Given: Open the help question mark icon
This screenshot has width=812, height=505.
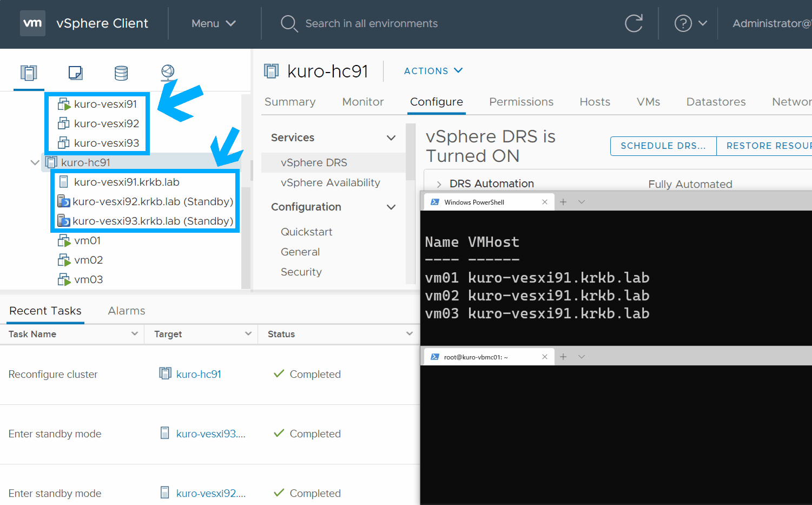Looking at the screenshot, I should [x=683, y=23].
